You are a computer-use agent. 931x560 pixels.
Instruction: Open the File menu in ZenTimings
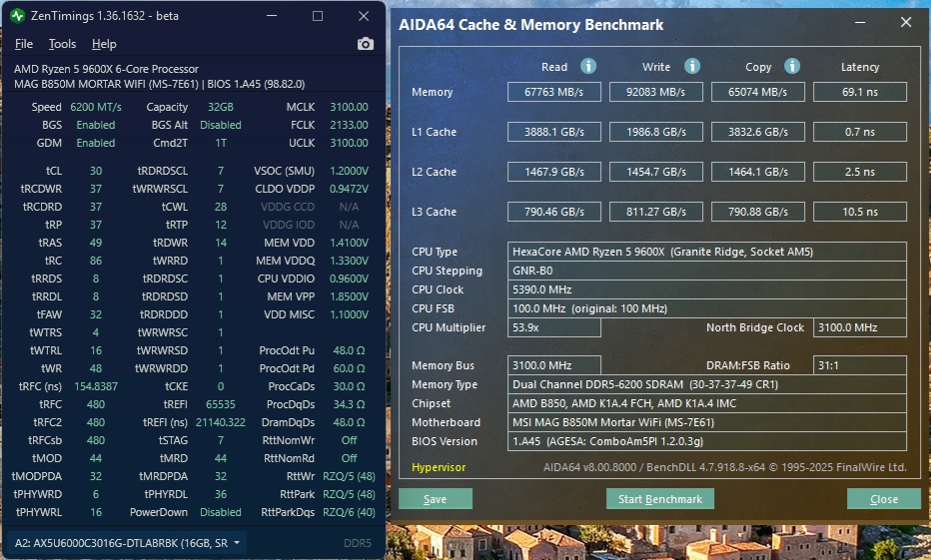[24, 44]
